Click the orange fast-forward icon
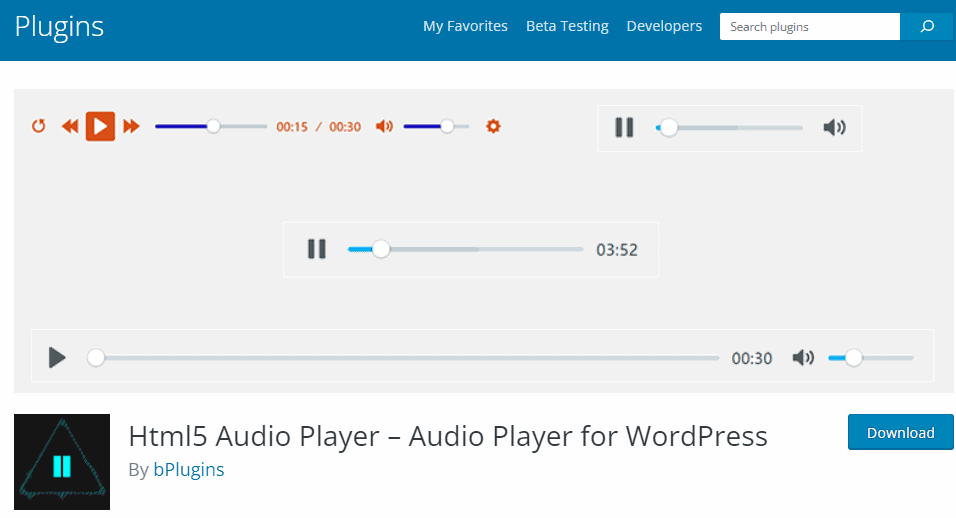The width and height of the screenshot is (956, 518). coord(131,126)
